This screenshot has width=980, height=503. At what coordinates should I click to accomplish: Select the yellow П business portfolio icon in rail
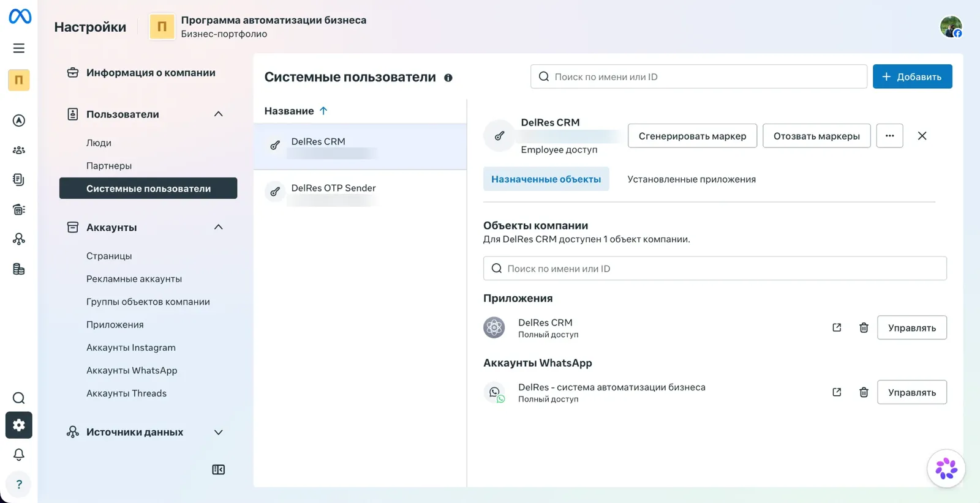[x=19, y=80]
